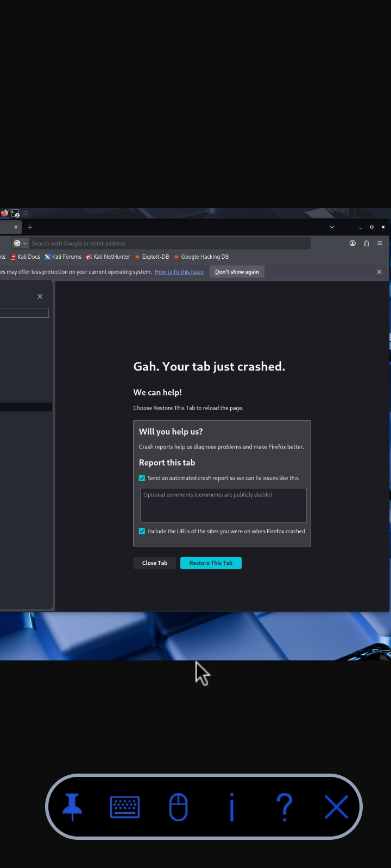Screen dimensions: 391x868
Task: Click 'Will you help us?' heading
Action: tap(171, 432)
